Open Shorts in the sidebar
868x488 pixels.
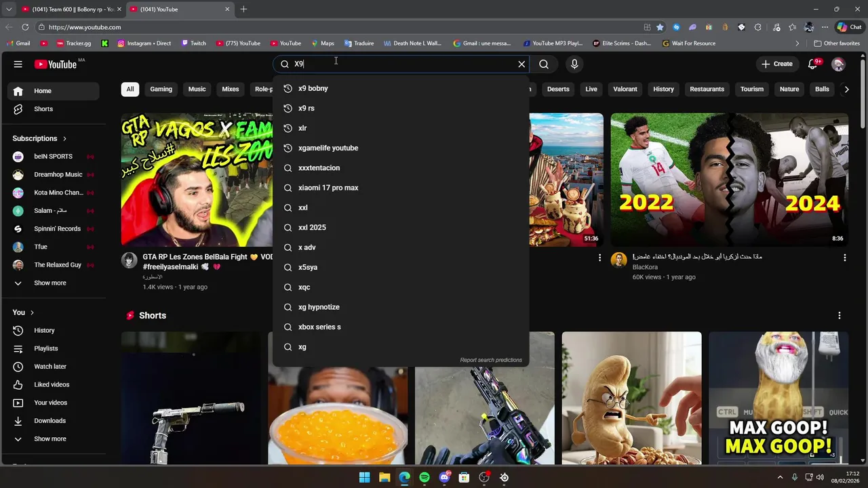[53, 109]
